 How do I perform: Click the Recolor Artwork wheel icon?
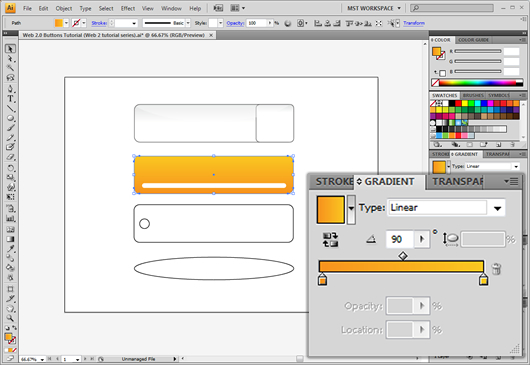point(288,23)
